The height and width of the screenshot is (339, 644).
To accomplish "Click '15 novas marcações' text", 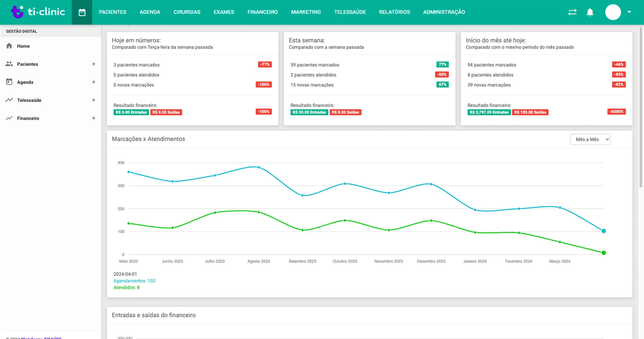I will coord(312,85).
